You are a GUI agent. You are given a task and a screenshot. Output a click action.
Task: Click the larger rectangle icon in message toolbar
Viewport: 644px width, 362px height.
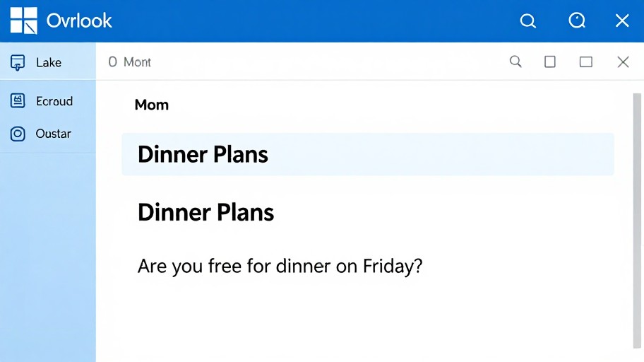[585, 62]
